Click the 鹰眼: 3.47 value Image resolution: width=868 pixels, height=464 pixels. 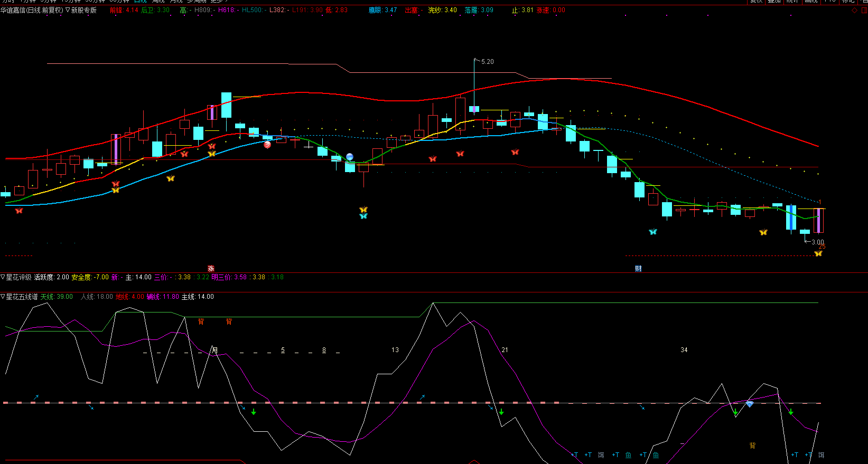pos(382,10)
